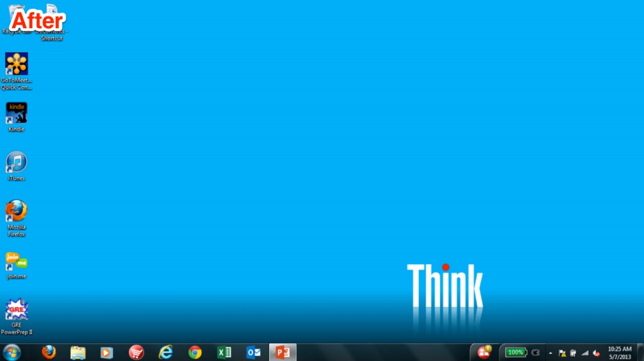The width and height of the screenshot is (644, 361).
Task: Expand hidden system tray icons arrow
Action: pos(551,353)
